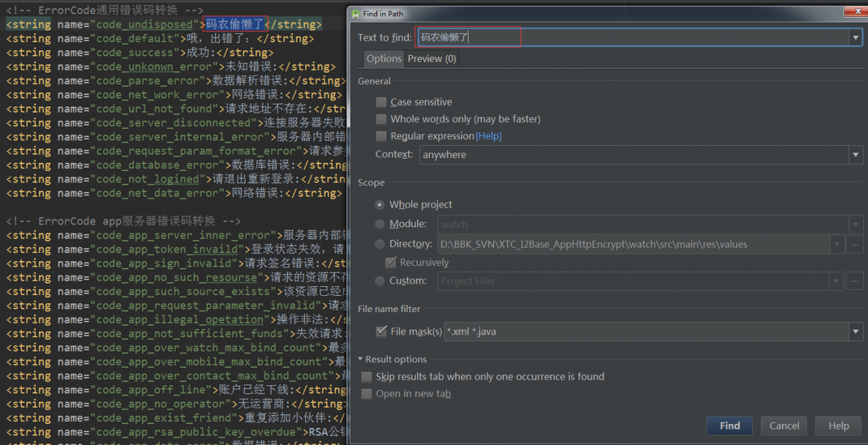This screenshot has height=445, width=868.
Task: Open the Custom Project Files dropdown
Action: pyautogui.click(x=837, y=281)
